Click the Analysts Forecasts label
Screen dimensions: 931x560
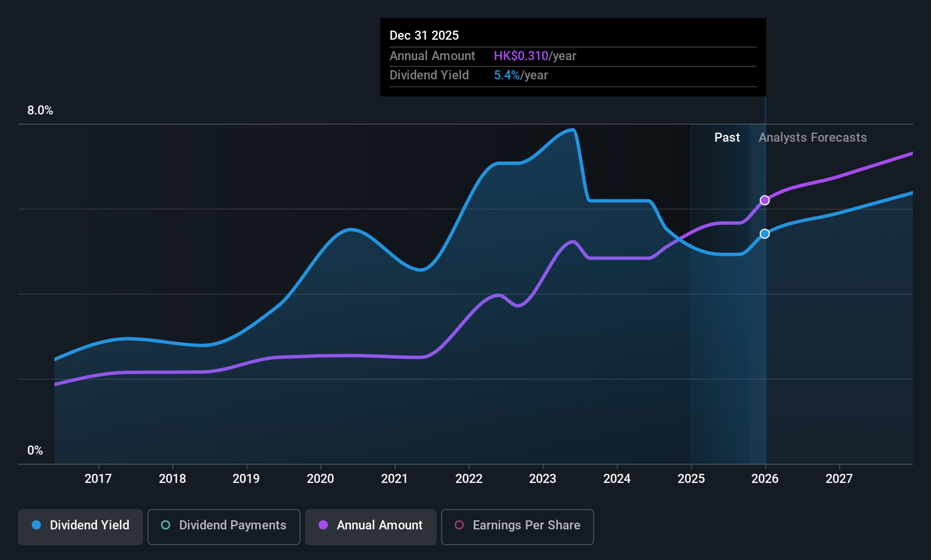point(812,138)
